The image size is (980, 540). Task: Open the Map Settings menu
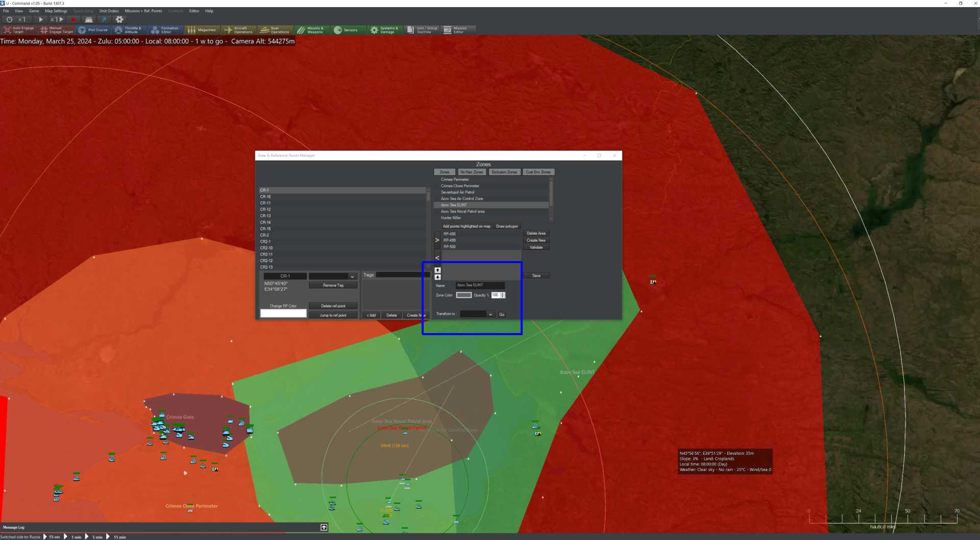point(56,11)
